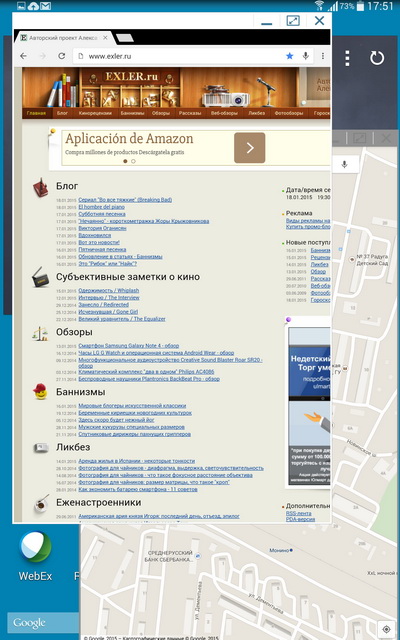Tap the my-location button on the map
Image resolution: width=400 pixels, height=640 pixels.
point(386,629)
